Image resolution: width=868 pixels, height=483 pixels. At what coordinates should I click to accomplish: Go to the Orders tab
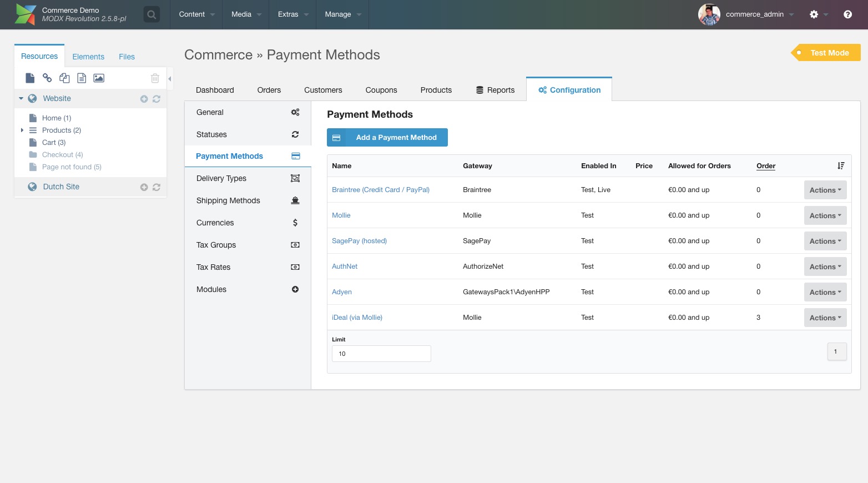point(269,90)
